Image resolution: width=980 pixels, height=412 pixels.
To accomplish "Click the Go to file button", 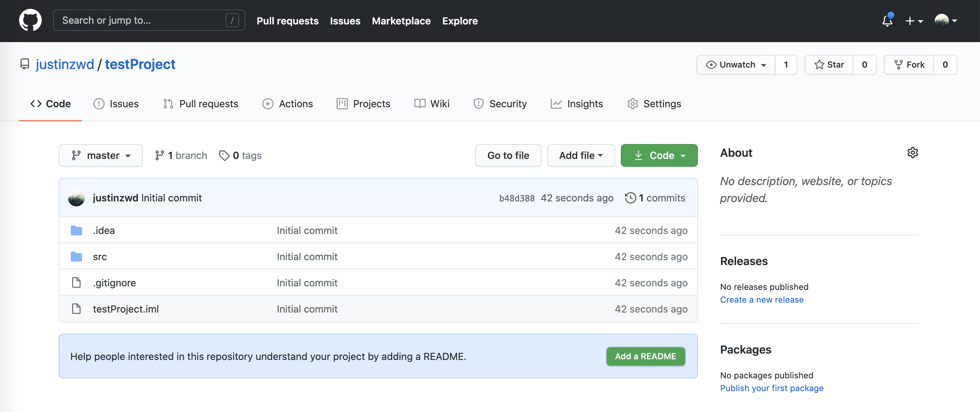I will tap(508, 155).
